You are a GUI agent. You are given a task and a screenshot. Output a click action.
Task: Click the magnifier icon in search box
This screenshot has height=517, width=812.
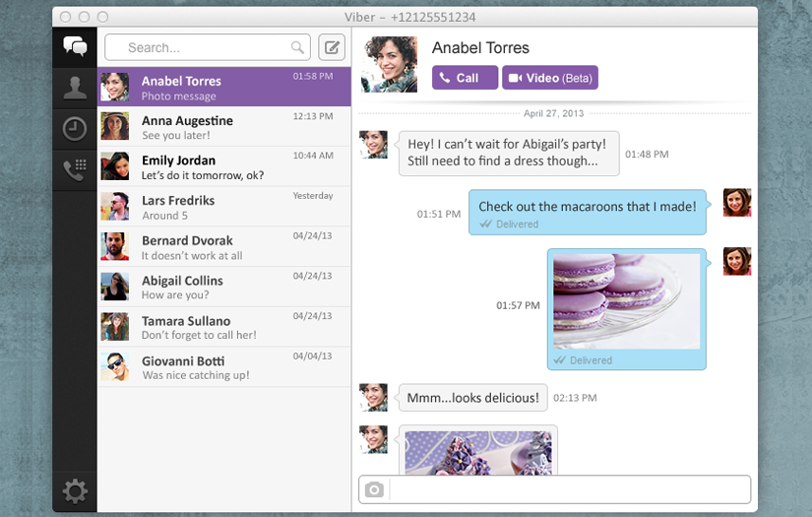[x=297, y=47]
